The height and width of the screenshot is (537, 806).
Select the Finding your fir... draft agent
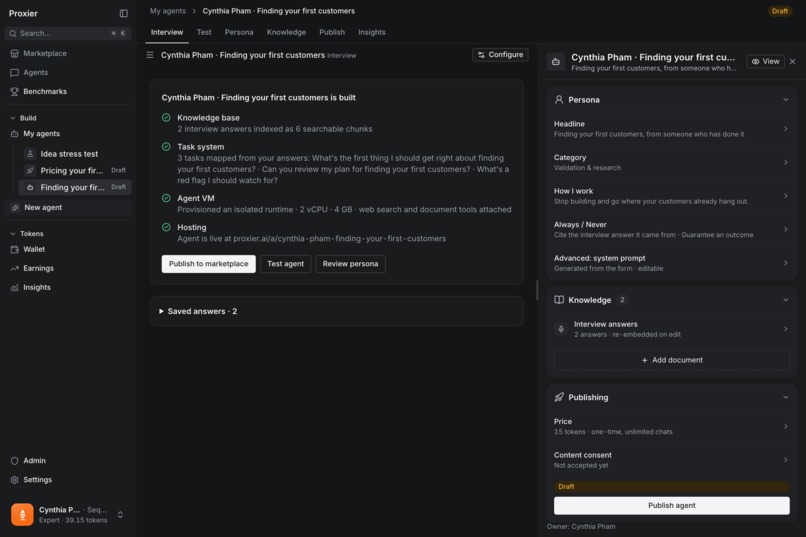point(75,188)
